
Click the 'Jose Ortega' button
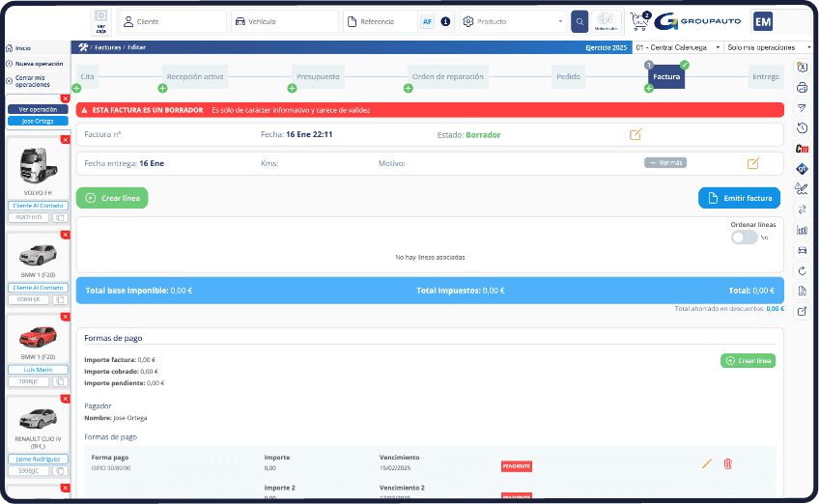click(x=38, y=121)
